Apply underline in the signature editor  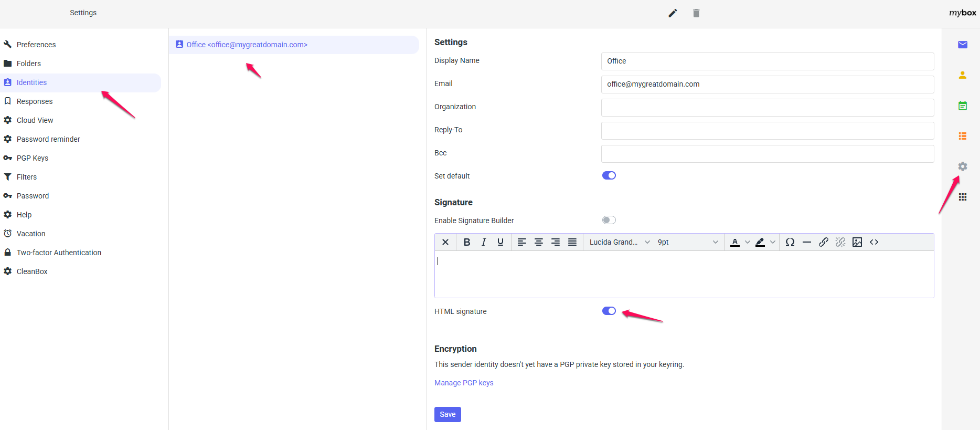coord(500,242)
